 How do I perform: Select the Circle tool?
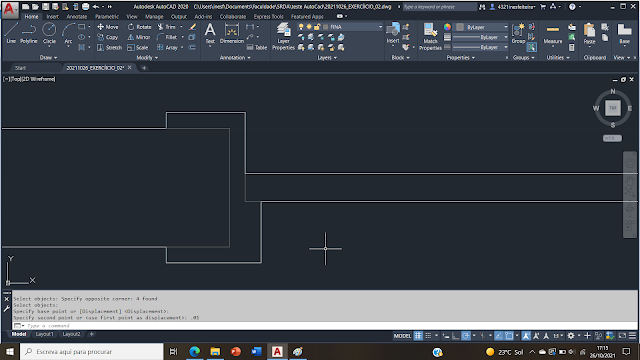(x=49, y=33)
